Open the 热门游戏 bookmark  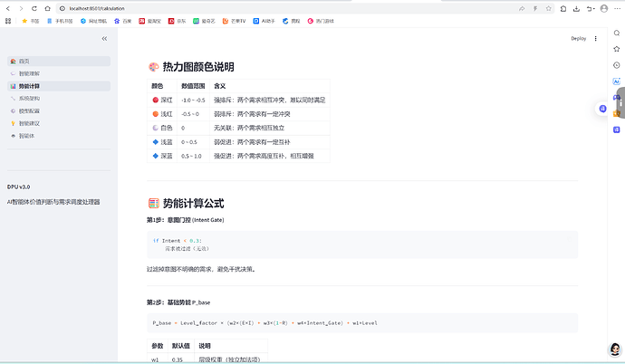[x=321, y=21]
